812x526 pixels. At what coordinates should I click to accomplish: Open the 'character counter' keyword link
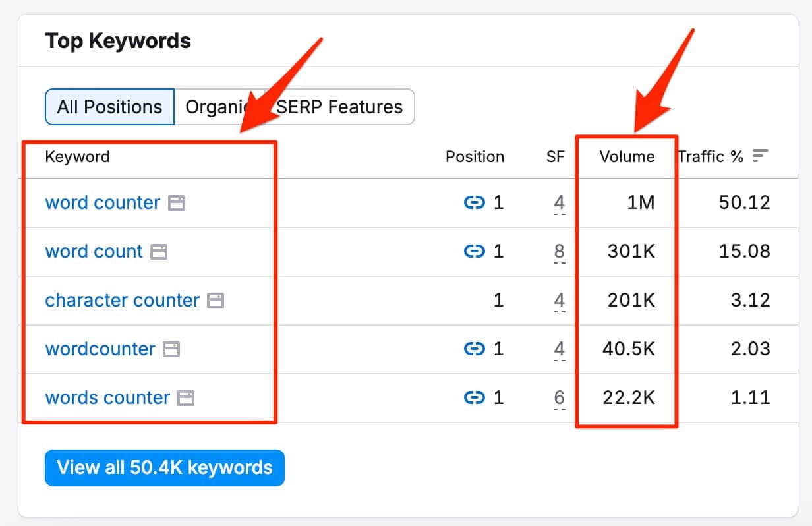(122, 300)
